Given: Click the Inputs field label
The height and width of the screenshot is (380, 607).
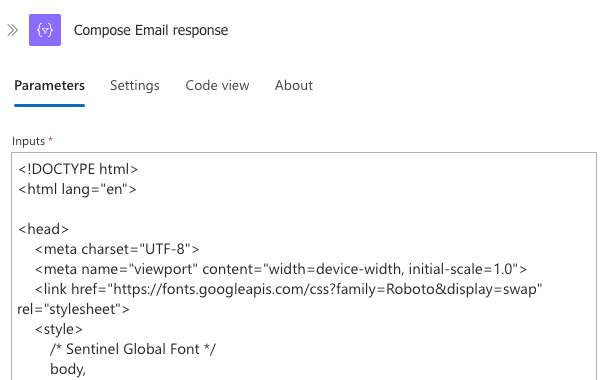Looking at the screenshot, I should point(29,141).
